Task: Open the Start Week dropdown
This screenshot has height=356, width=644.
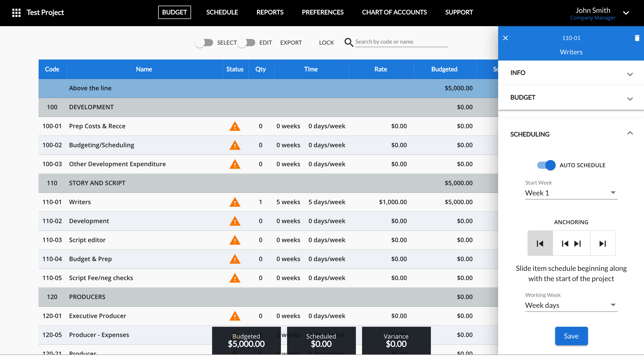Action: (x=571, y=193)
